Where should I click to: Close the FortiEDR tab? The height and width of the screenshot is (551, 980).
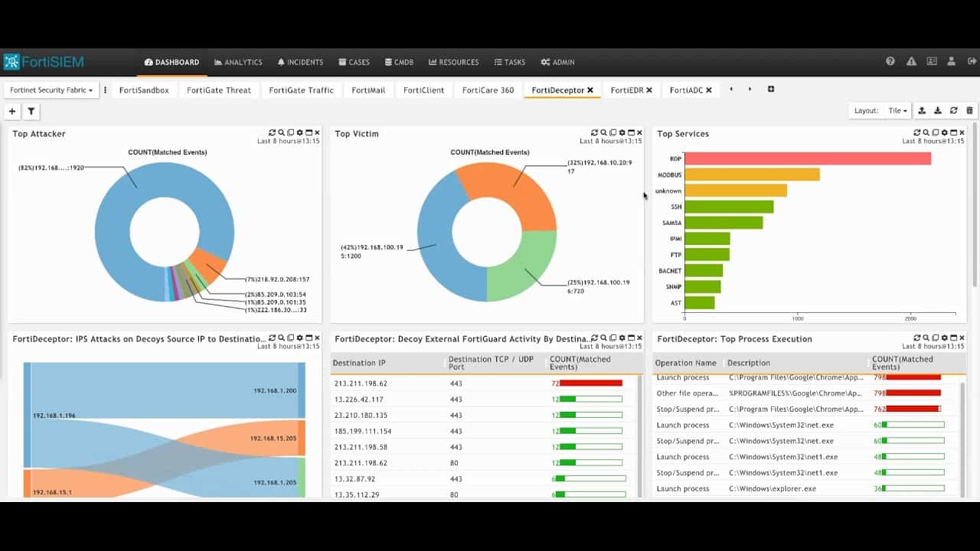point(649,90)
